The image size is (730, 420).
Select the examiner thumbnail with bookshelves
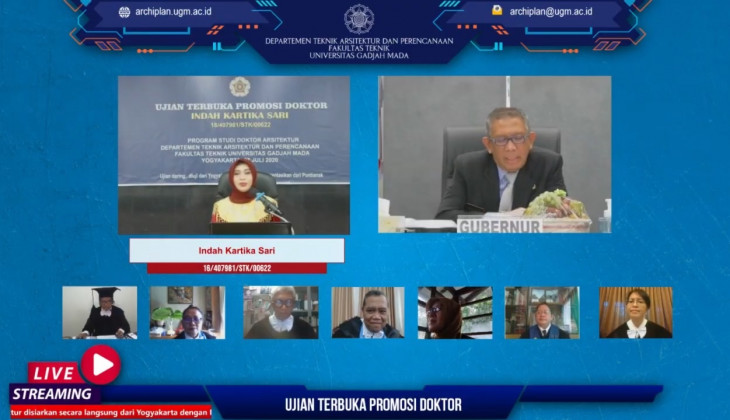(x=542, y=312)
